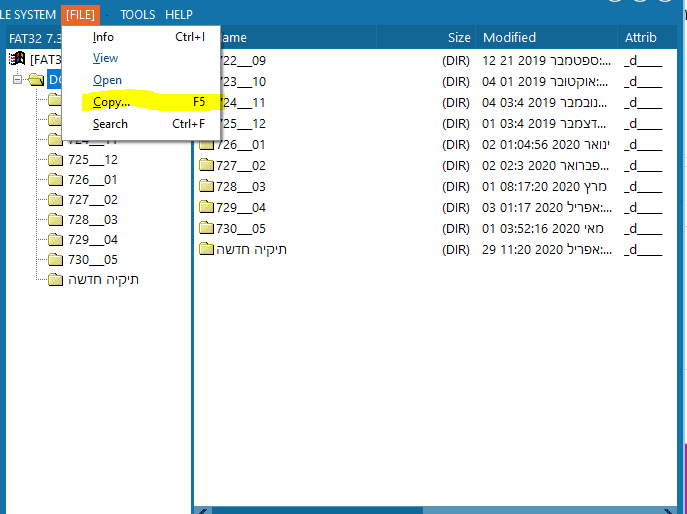
Task: Click the 730__05 row's 2020 מאי date
Action: (x=543, y=229)
